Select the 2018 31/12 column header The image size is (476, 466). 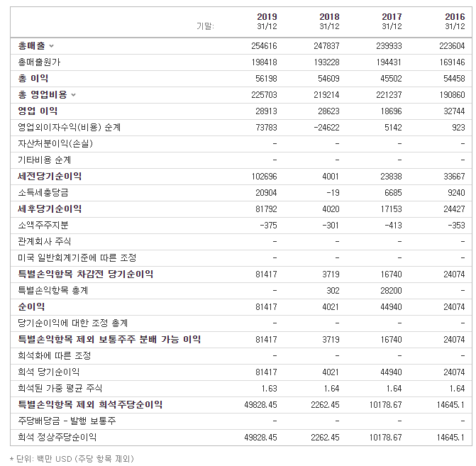pos(329,21)
